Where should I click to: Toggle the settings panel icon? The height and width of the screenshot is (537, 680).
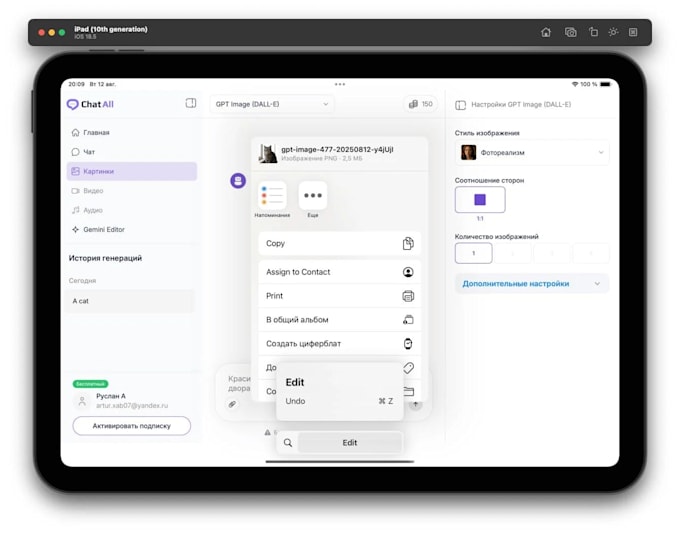[x=461, y=105]
